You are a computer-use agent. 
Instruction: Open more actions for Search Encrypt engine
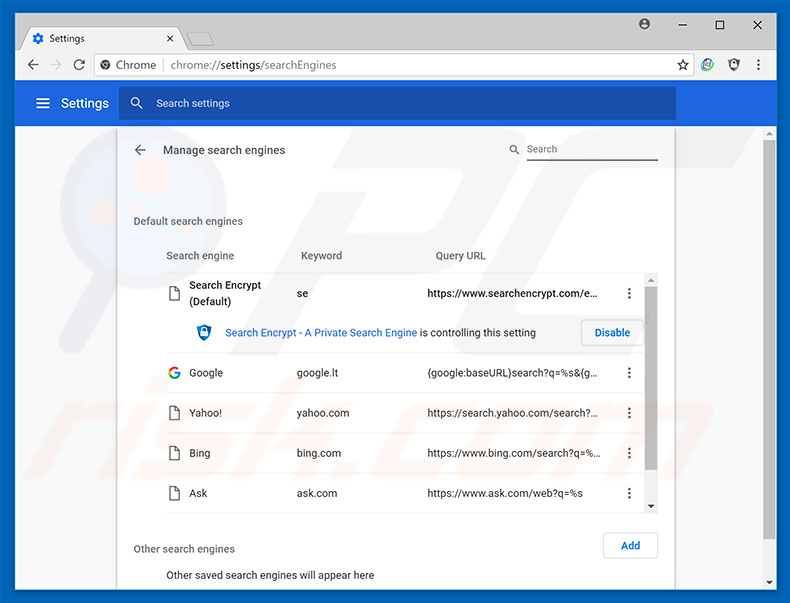(x=629, y=294)
